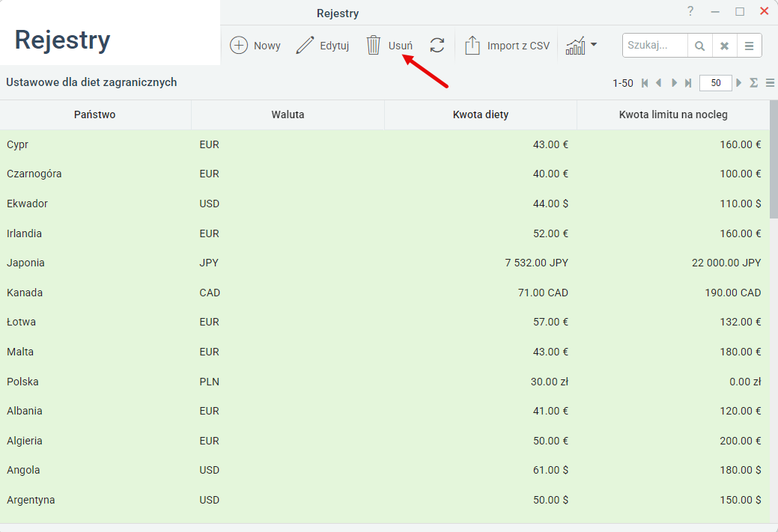Select the Argentyna row
The width and height of the screenshot is (778, 532).
coord(385,500)
